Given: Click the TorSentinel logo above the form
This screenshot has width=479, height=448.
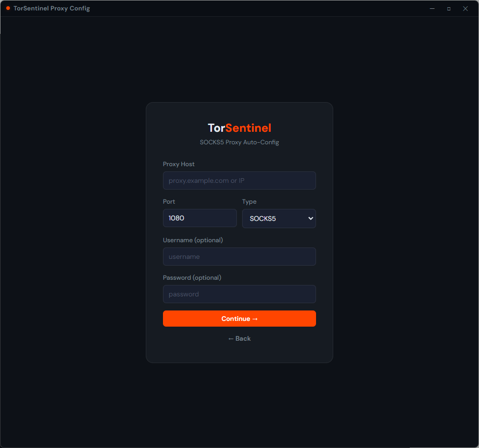Looking at the screenshot, I should pyautogui.click(x=239, y=127).
